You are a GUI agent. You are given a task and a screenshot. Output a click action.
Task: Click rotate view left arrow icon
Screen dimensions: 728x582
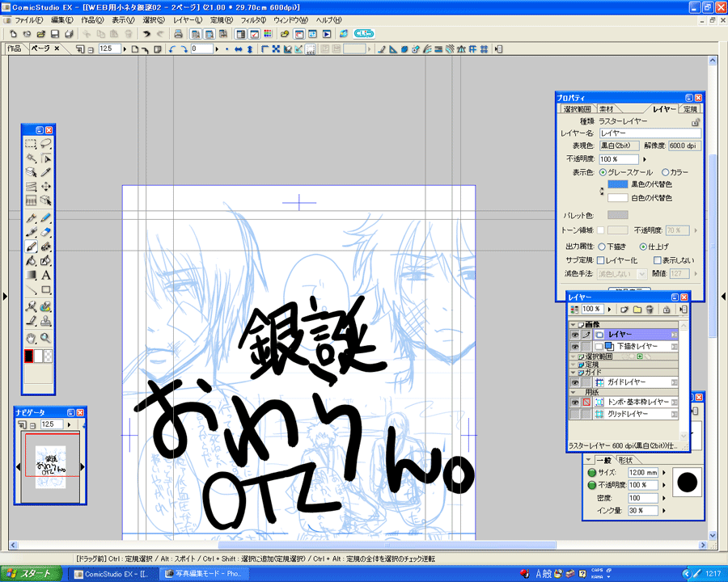coord(173,48)
